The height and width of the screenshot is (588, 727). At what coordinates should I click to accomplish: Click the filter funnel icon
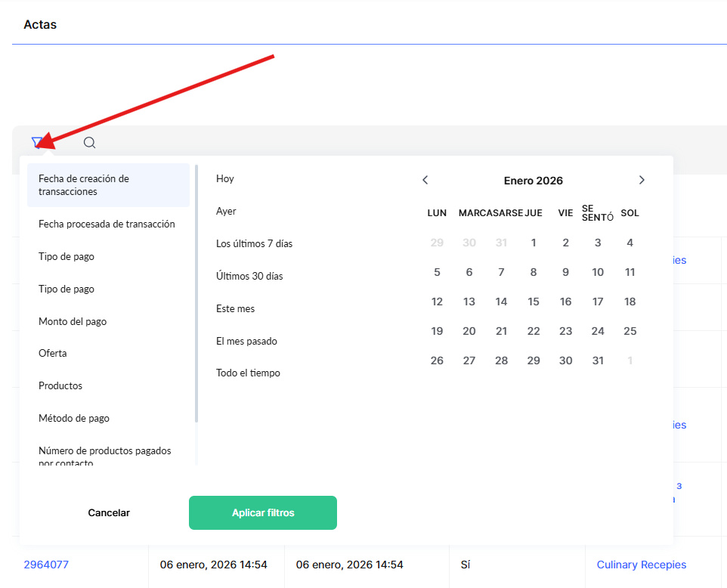[37, 142]
